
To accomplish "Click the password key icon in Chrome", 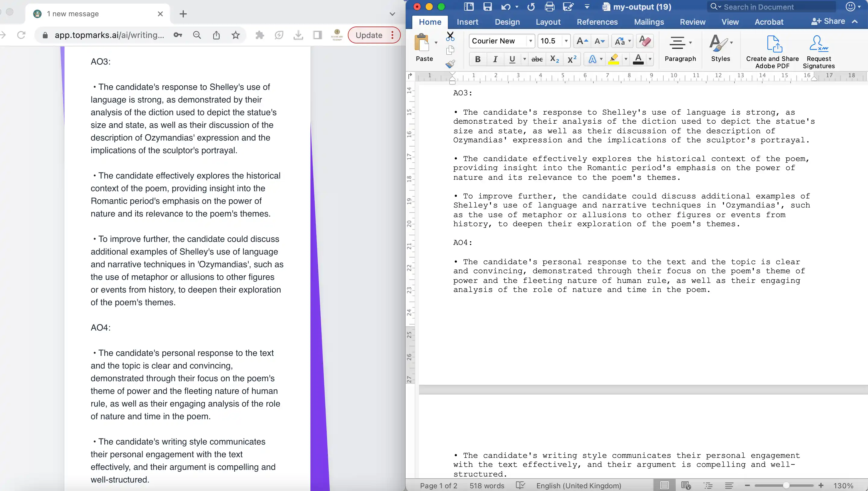I will (x=178, y=35).
